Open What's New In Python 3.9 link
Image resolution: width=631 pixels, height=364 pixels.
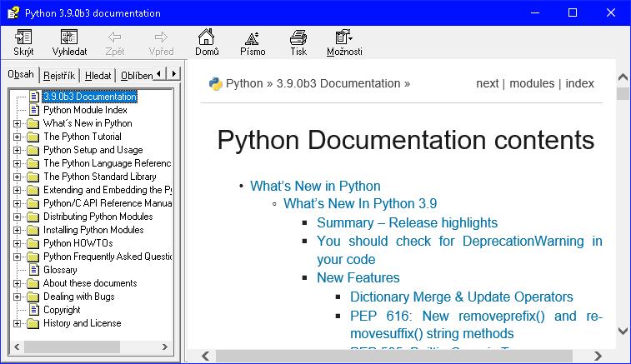tap(360, 203)
